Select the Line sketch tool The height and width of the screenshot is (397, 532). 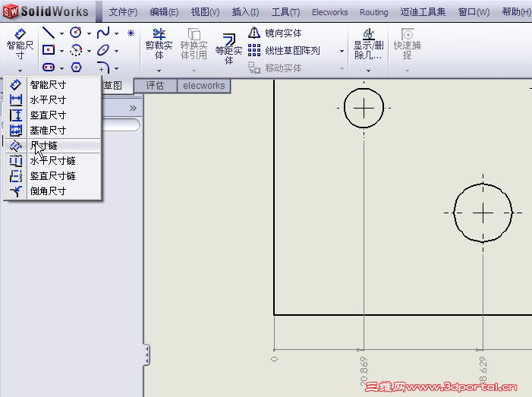pyautogui.click(x=49, y=33)
